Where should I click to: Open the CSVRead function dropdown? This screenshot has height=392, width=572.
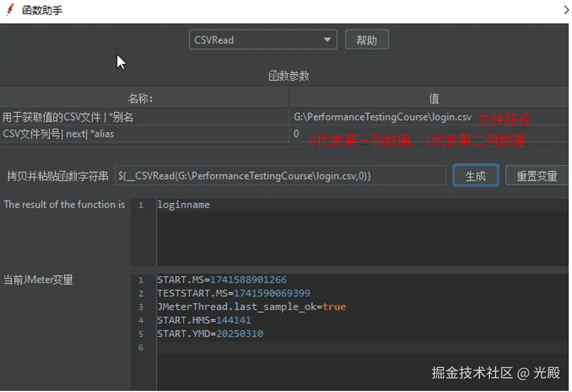pos(263,40)
